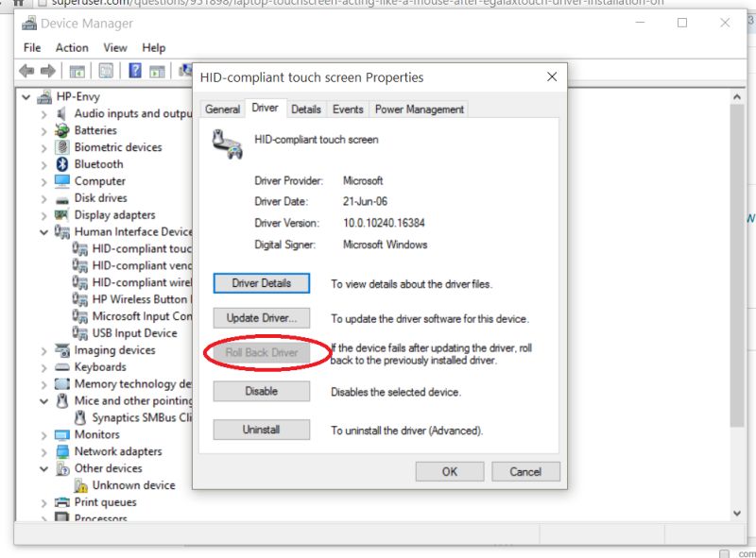
Task: Click the Microsoft Windows digital signer value
Action: tap(385, 245)
